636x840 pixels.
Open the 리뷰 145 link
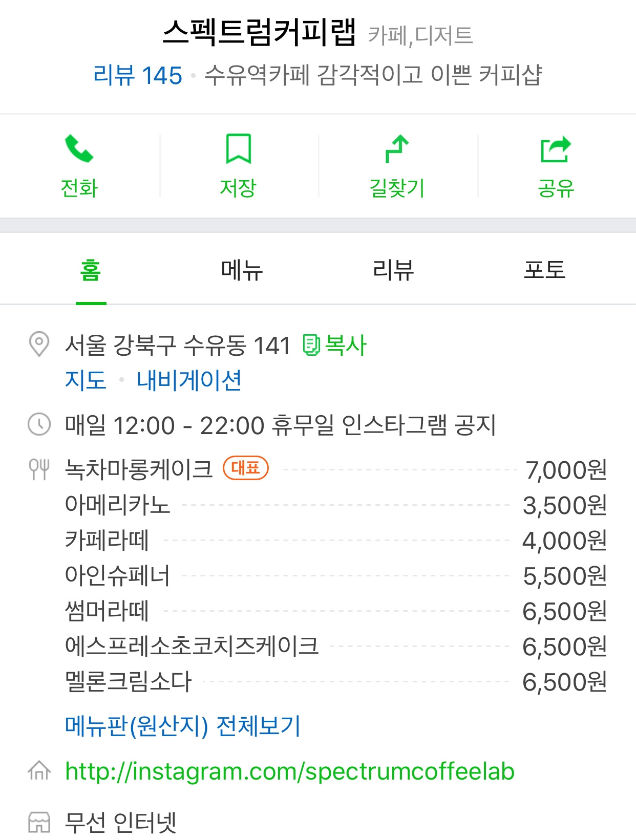(x=138, y=75)
